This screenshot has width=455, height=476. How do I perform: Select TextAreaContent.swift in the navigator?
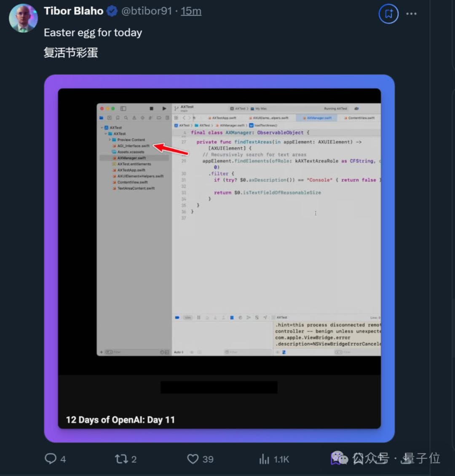click(136, 188)
